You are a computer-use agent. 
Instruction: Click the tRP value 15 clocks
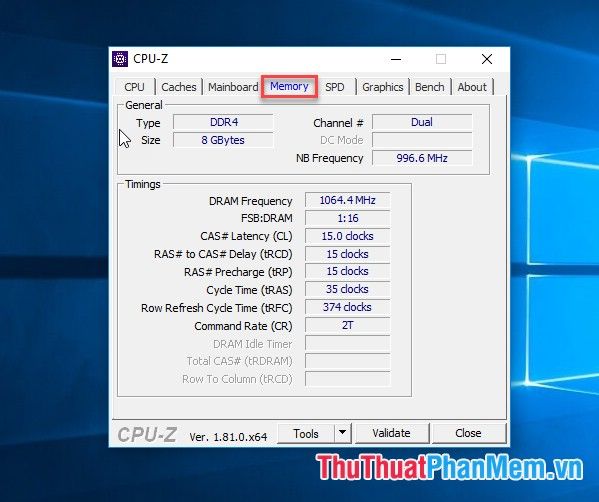point(348,271)
